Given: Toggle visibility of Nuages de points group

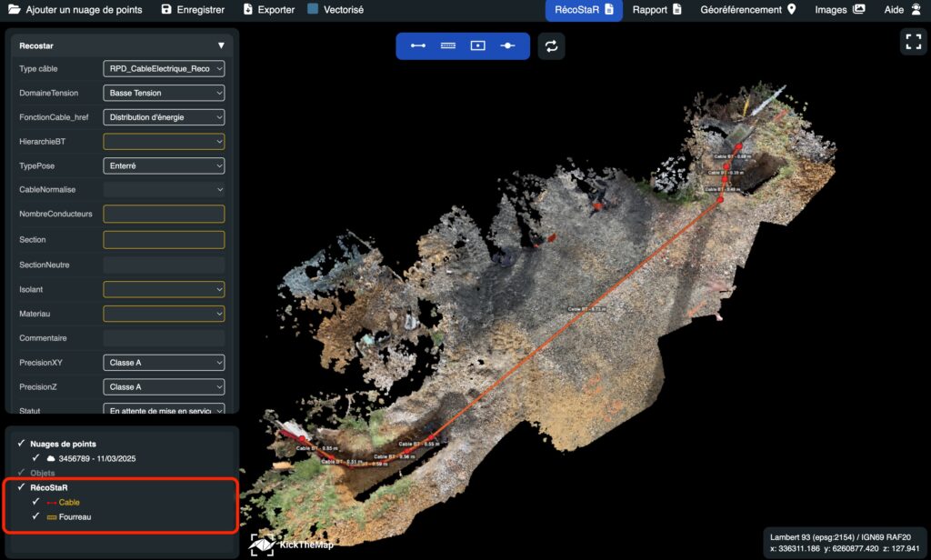Looking at the screenshot, I should 22,444.
